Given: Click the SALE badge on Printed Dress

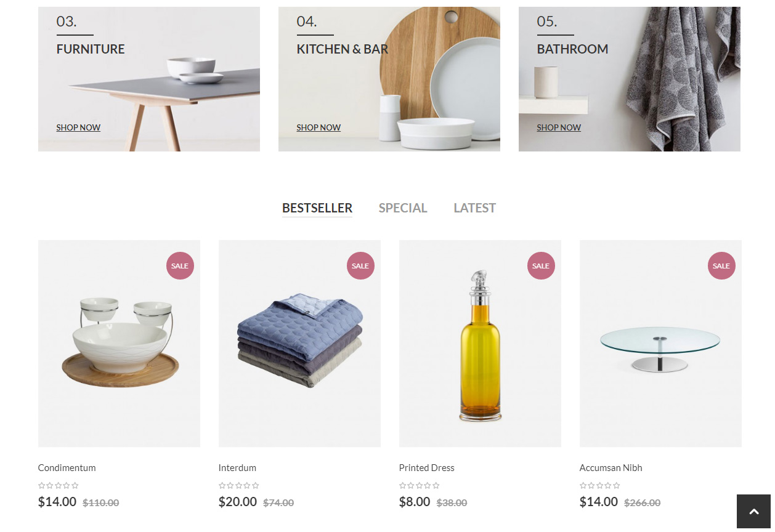Looking at the screenshot, I should [x=541, y=266].
